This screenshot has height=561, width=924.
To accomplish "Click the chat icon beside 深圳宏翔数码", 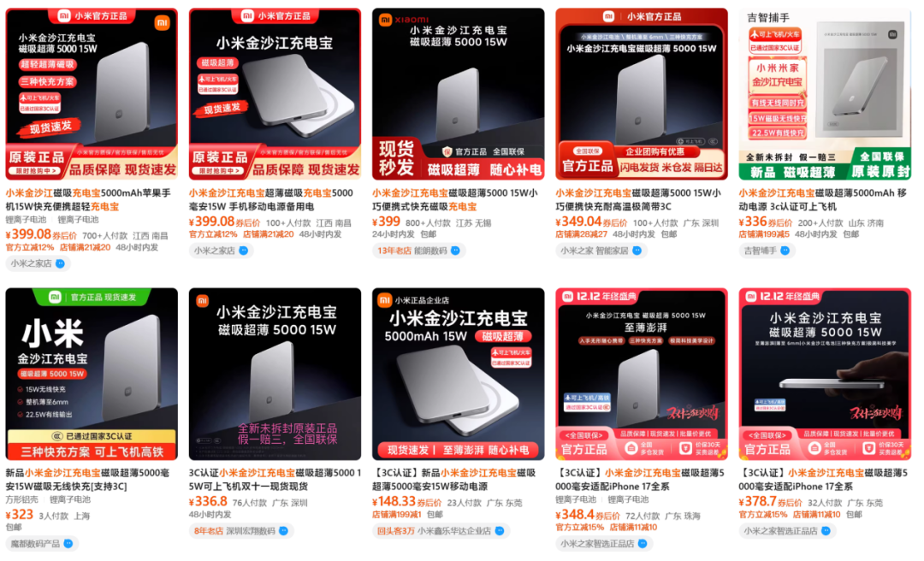I will (283, 531).
